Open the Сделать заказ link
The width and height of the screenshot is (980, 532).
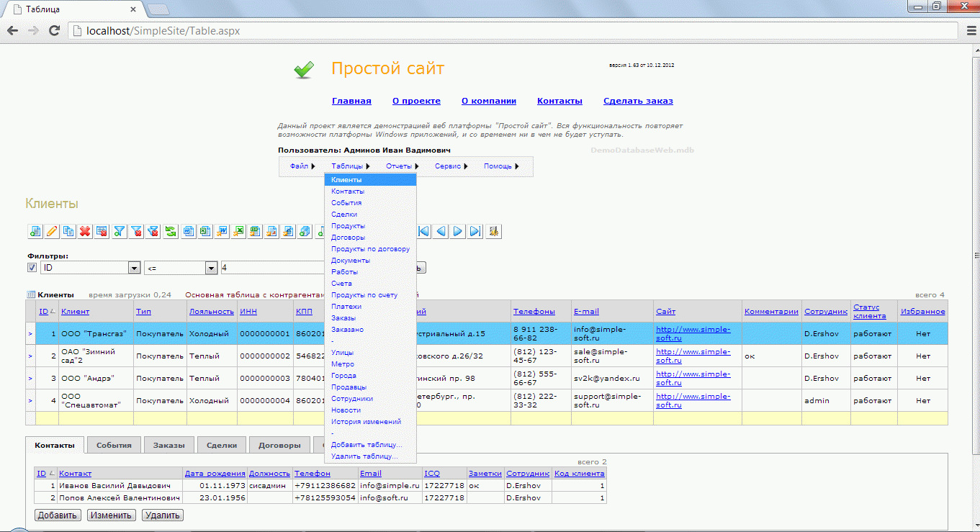[638, 101]
